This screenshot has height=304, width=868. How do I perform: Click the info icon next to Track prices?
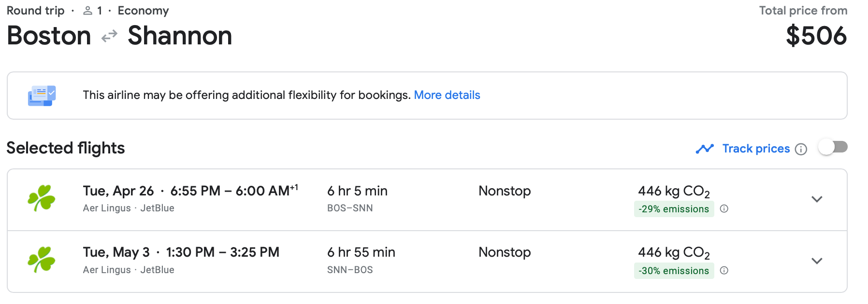801,149
